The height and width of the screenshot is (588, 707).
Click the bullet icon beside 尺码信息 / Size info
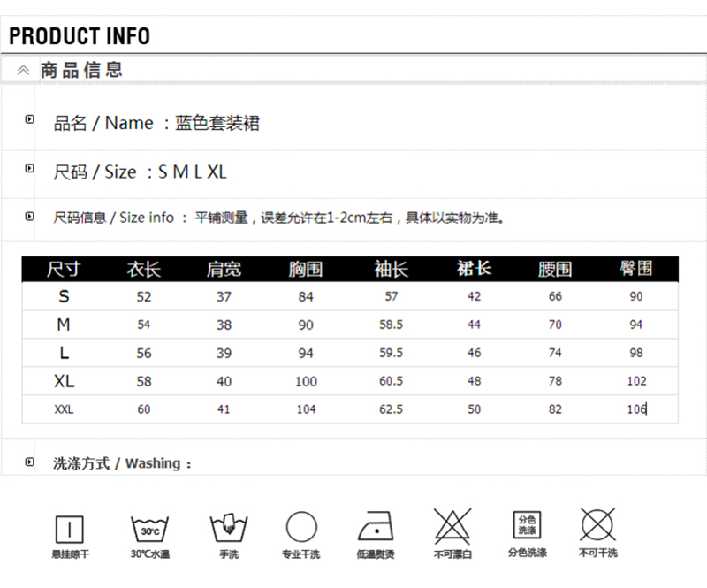click(x=30, y=216)
